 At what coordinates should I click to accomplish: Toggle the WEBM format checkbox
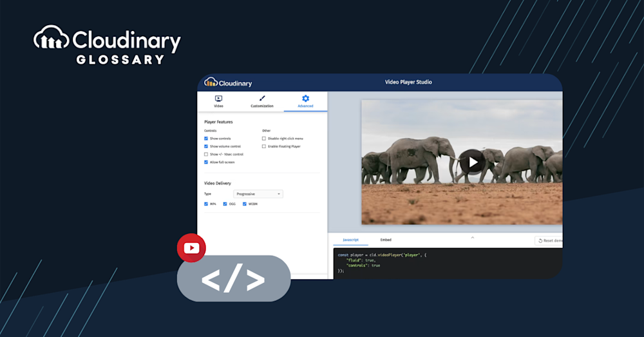click(x=245, y=204)
